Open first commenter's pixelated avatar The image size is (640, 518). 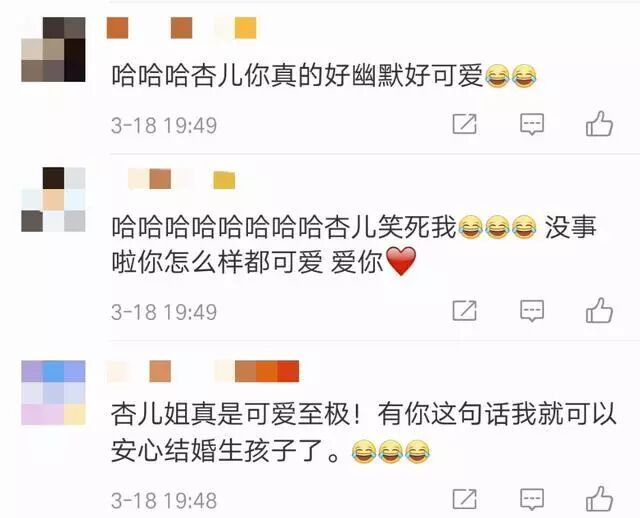coord(53,49)
